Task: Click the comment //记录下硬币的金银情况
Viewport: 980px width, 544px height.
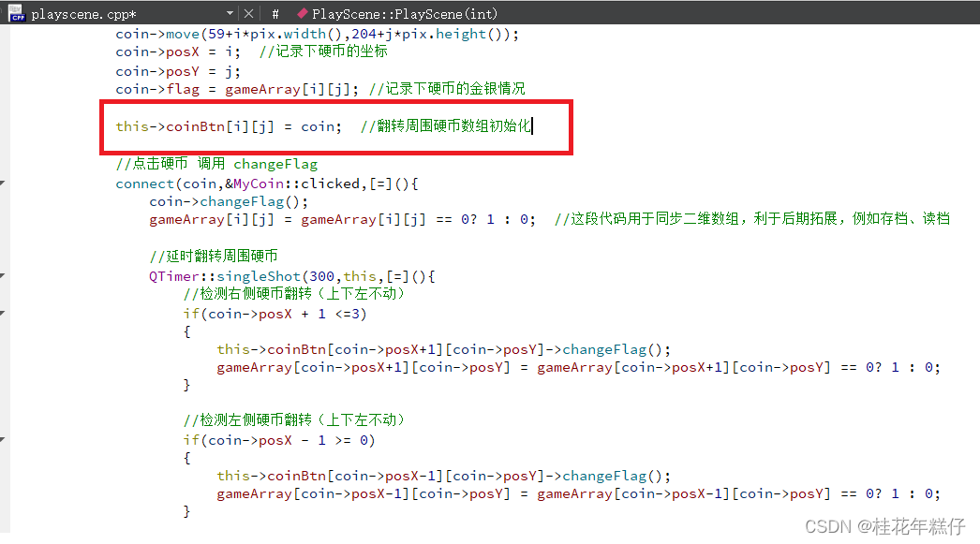Action: 447,89
